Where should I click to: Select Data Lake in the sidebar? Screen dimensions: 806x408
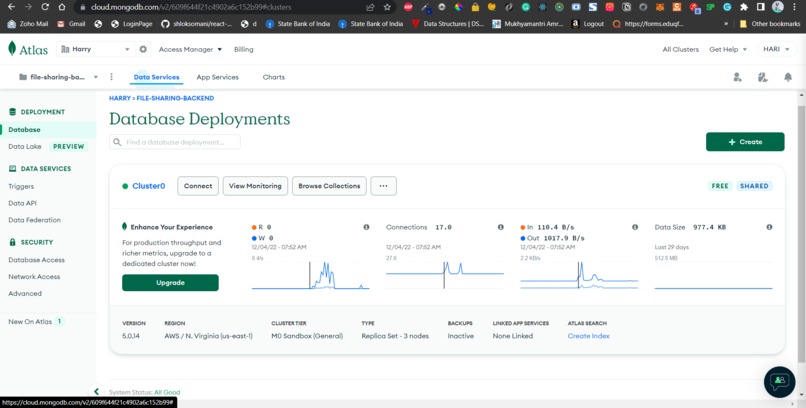point(25,146)
